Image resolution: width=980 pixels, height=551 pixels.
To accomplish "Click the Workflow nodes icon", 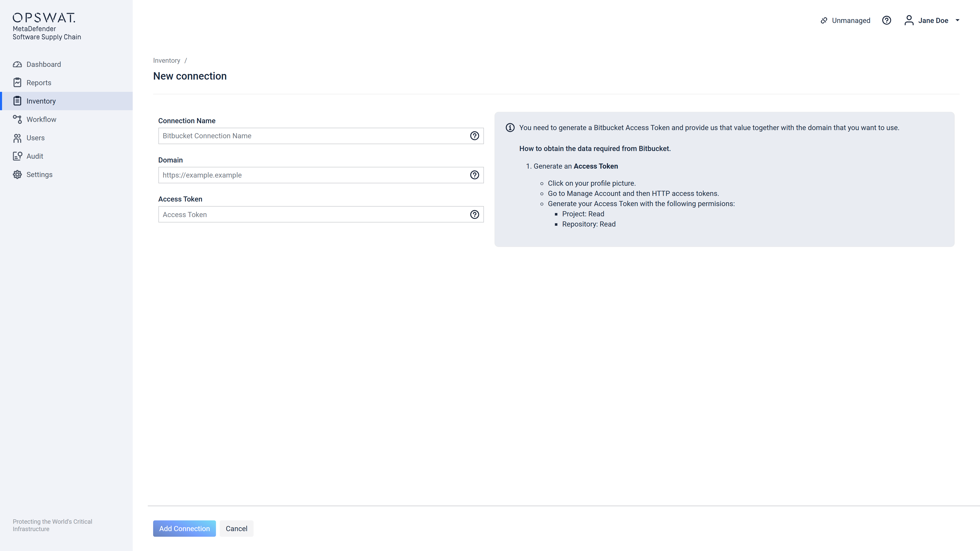I will pos(17,119).
